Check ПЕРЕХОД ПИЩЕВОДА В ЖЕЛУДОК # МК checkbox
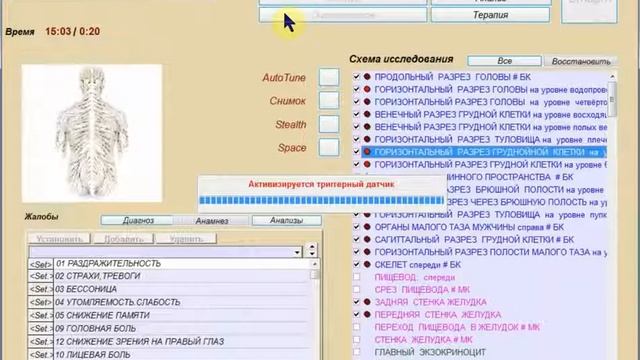The width and height of the screenshot is (640, 360). click(x=357, y=327)
